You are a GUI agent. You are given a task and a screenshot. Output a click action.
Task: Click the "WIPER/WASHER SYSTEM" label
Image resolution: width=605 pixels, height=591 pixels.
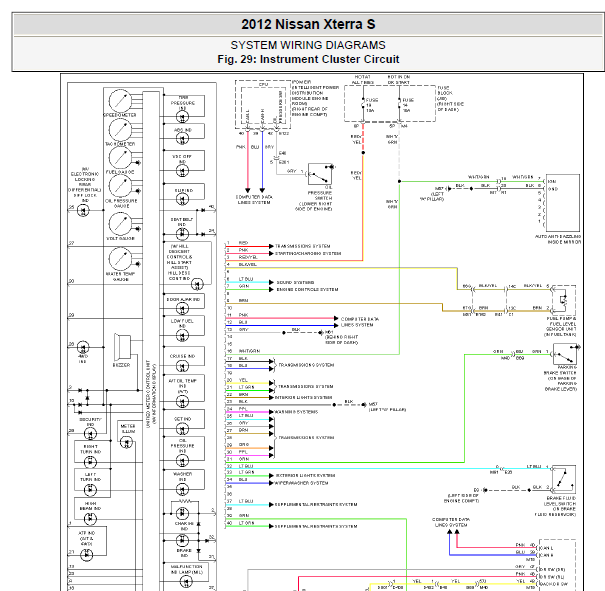pyautogui.click(x=301, y=483)
